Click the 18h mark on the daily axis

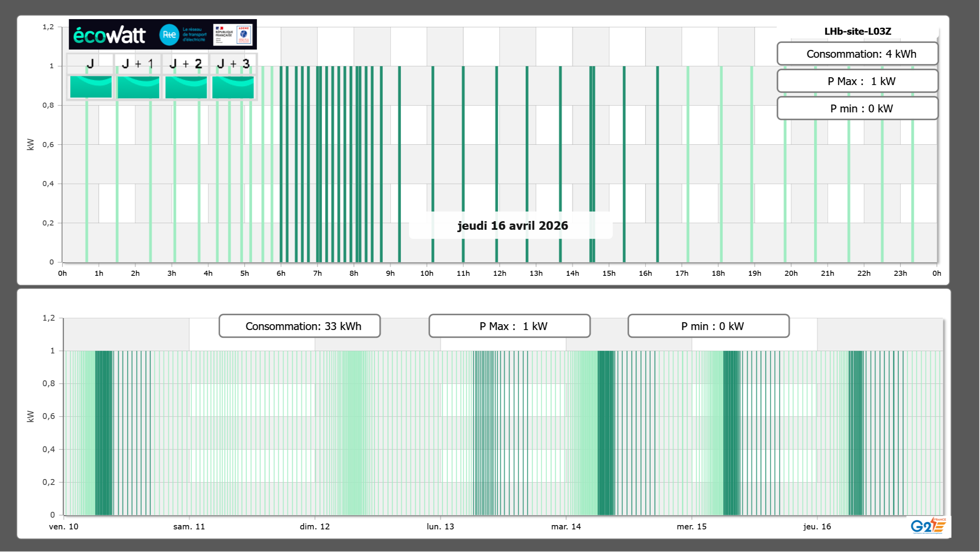pyautogui.click(x=718, y=273)
